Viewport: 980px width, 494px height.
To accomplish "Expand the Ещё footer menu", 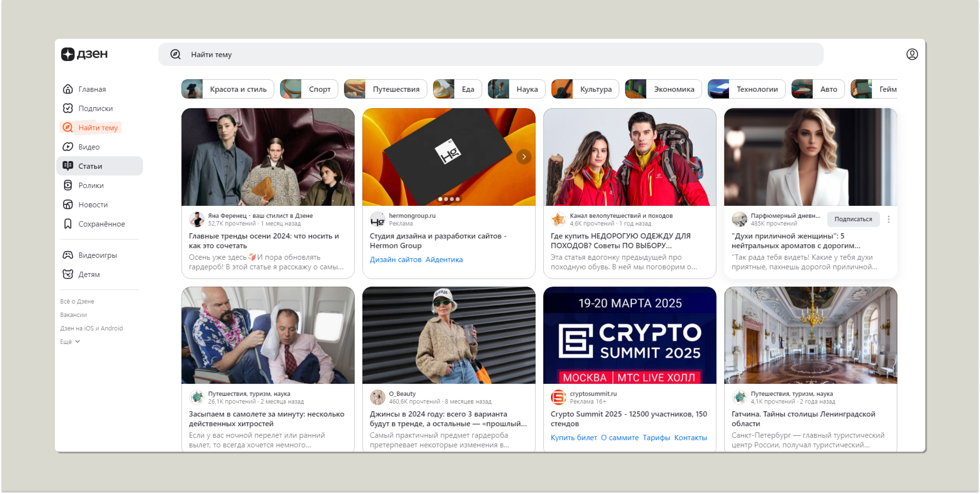I will tap(70, 342).
